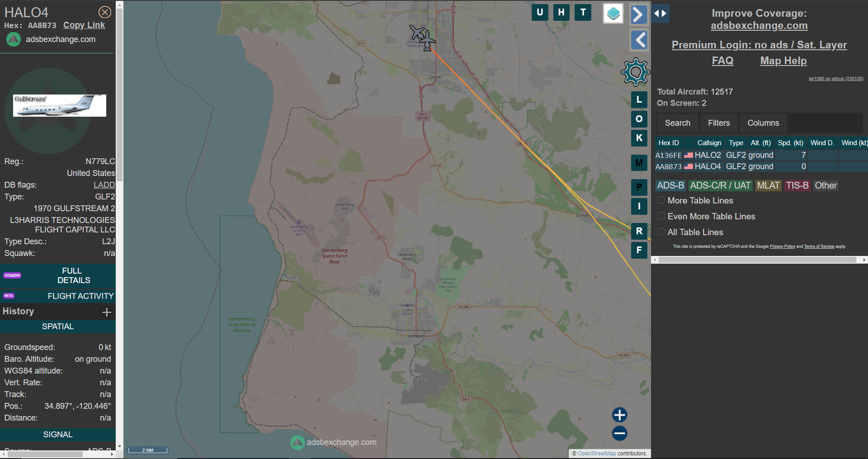Click the aircraft table horizontal scrollbar

[757, 260]
